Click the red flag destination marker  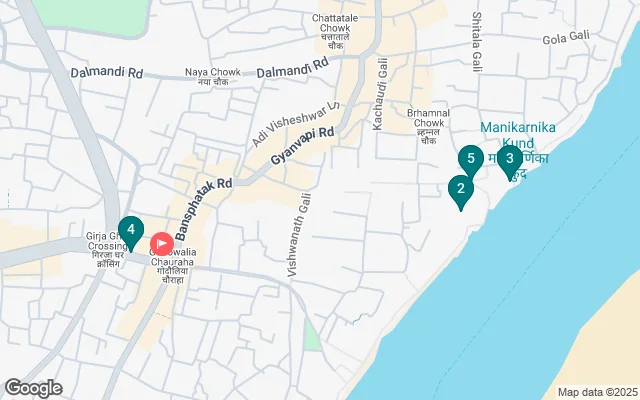pos(162,244)
